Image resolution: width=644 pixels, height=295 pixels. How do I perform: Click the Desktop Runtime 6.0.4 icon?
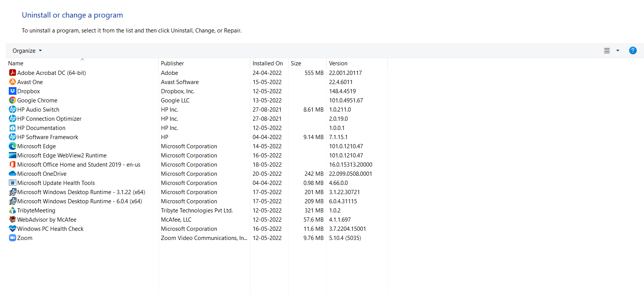coord(13,201)
